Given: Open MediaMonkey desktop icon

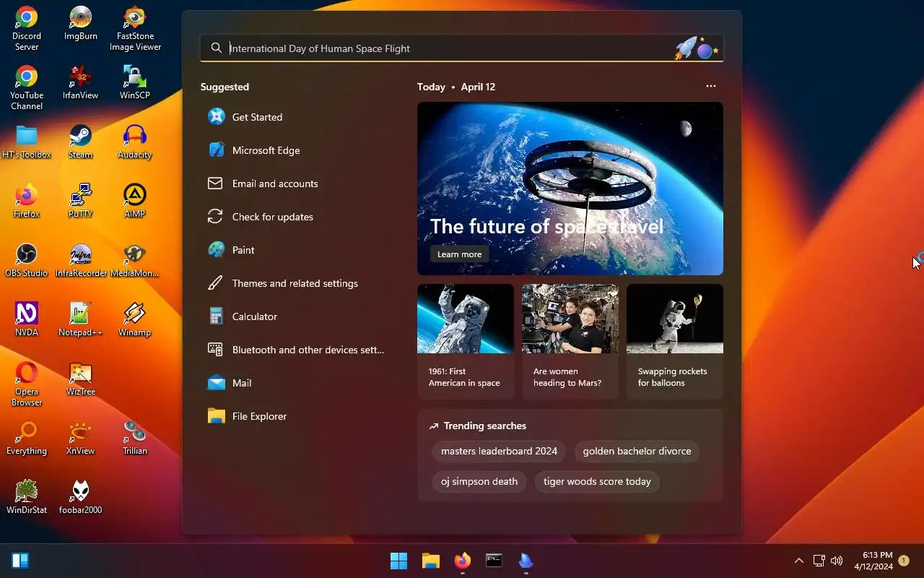Looking at the screenshot, I should [x=135, y=261].
